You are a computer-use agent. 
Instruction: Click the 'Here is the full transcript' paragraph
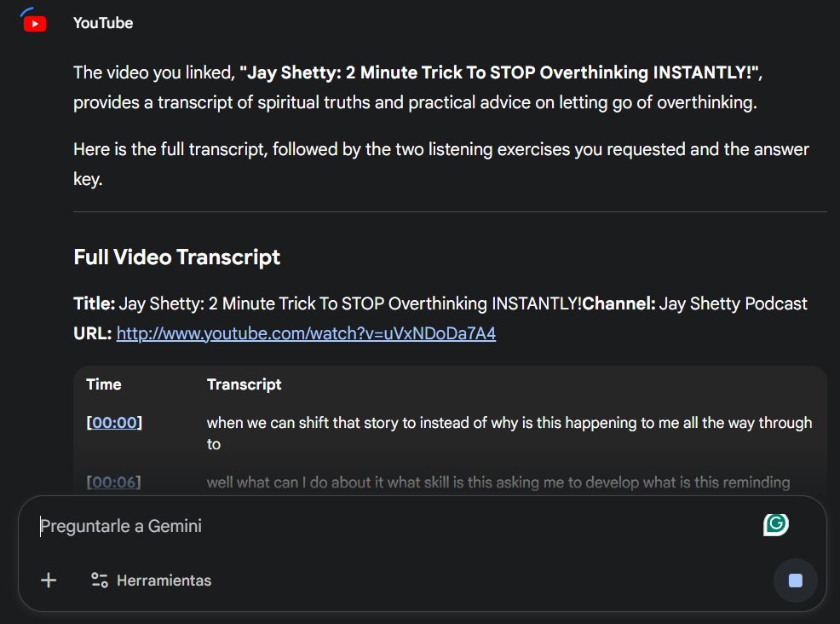[x=441, y=164]
